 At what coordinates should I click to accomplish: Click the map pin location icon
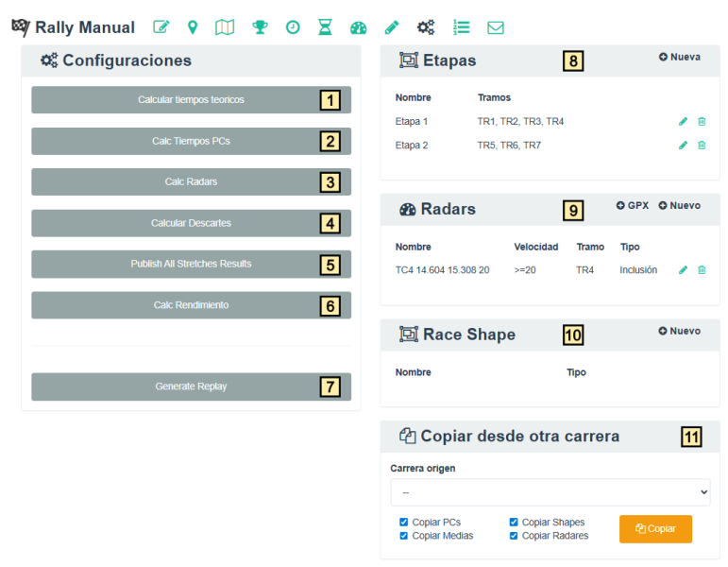[x=193, y=27]
